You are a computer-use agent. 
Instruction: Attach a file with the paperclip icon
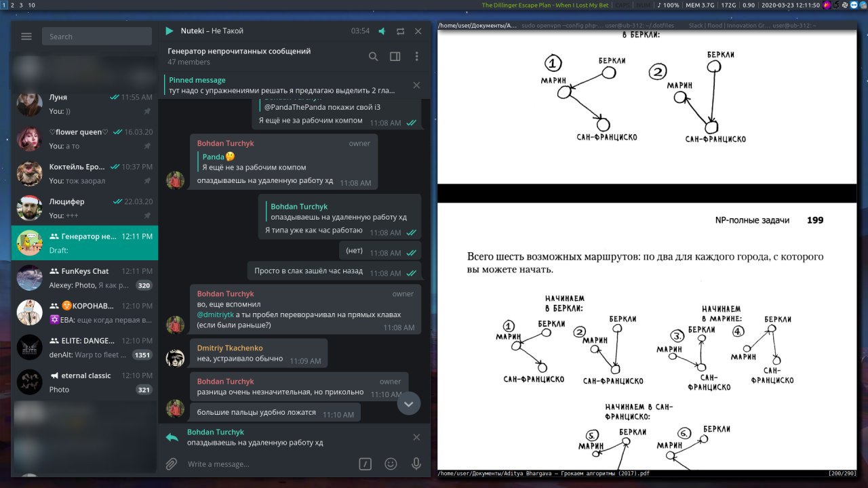pyautogui.click(x=172, y=464)
